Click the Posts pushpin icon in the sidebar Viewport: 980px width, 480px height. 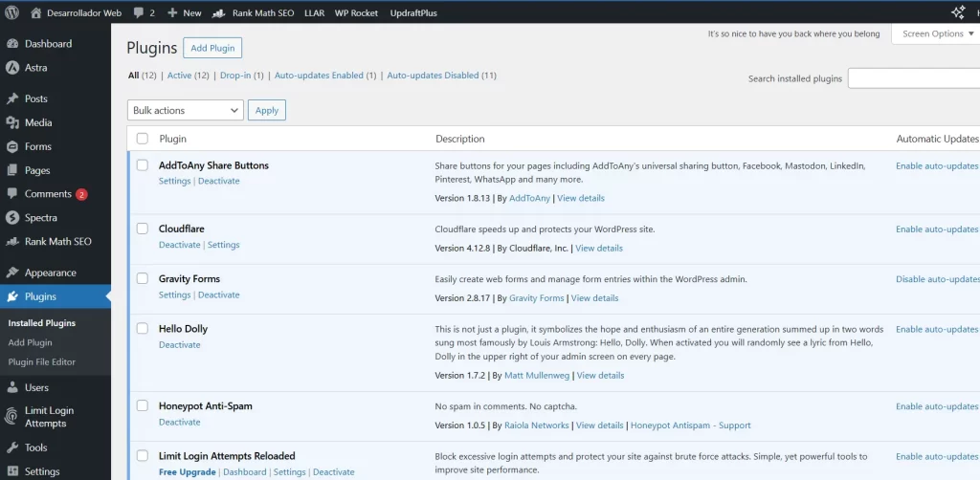[11, 98]
